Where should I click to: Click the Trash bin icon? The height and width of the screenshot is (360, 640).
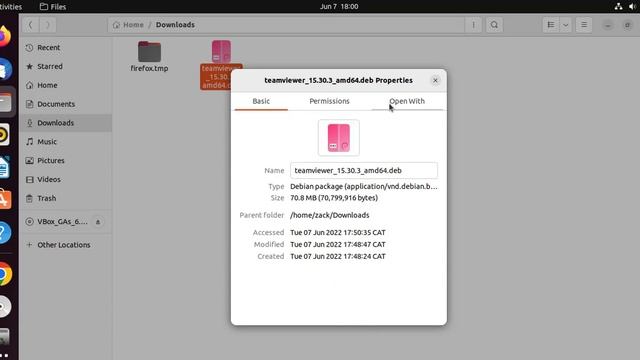pyautogui.click(x=29, y=198)
